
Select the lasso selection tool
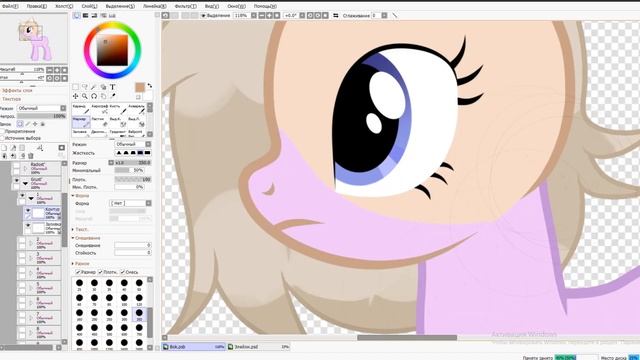[85, 87]
